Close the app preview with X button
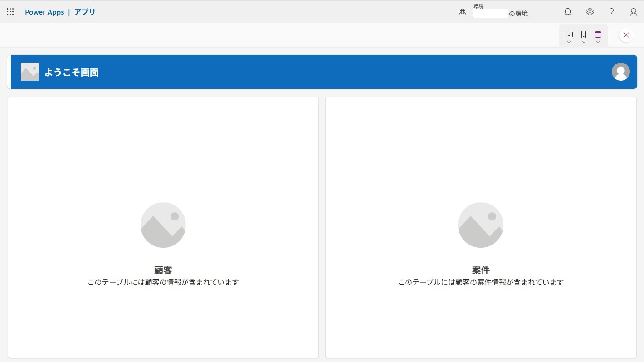 (626, 35)
